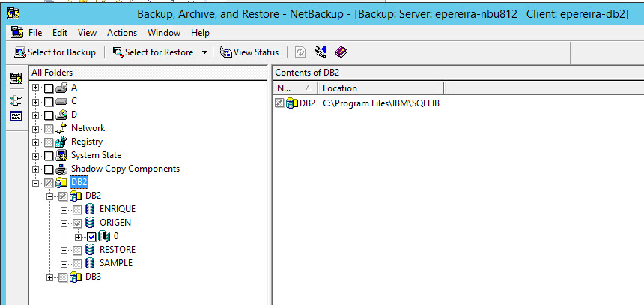The height and width of the screenshot is (305, 644).
Task: Toggle the SAMPLE database checkbox
Action: pos(77,264)
